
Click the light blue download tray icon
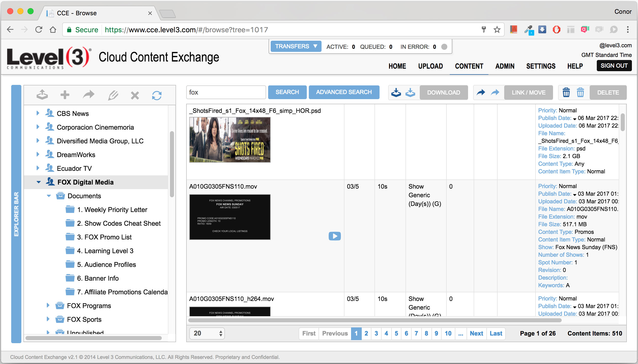(410, 93)
